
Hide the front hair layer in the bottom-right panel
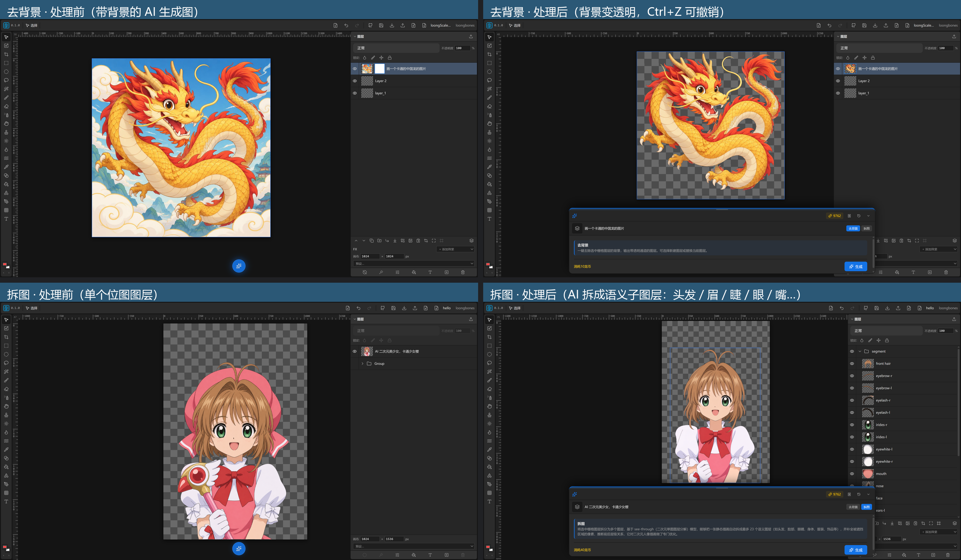click(x=852, y=364)
